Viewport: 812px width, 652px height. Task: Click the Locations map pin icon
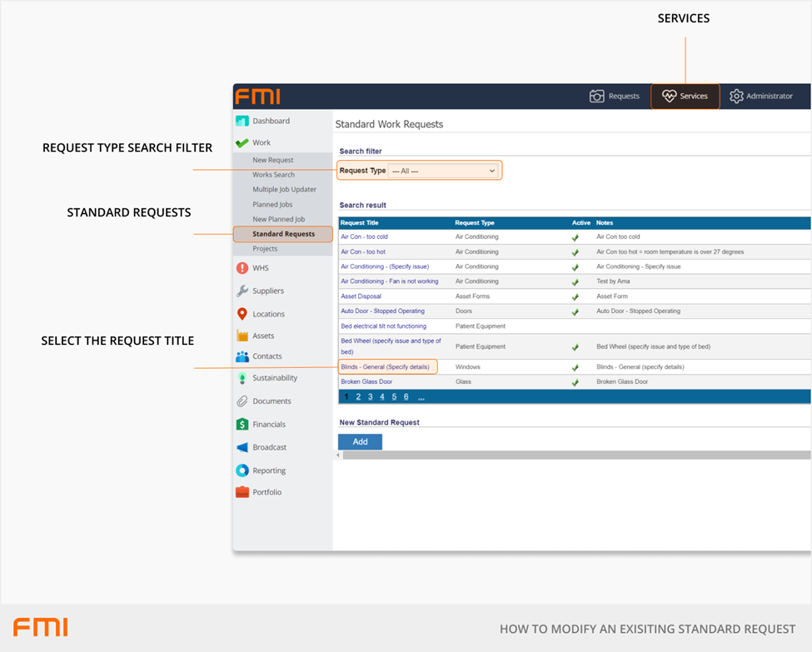pyautogui.click(x=242, y=314)
